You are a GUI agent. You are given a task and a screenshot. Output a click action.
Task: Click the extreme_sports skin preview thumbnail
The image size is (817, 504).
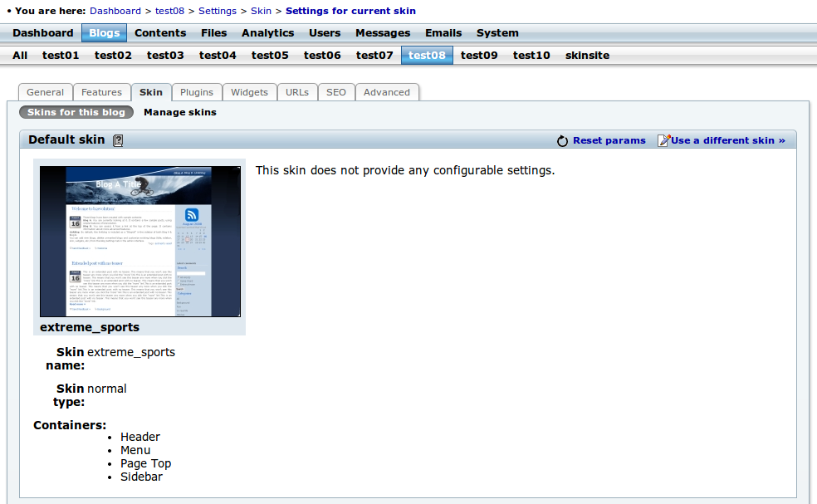(140, 242)
